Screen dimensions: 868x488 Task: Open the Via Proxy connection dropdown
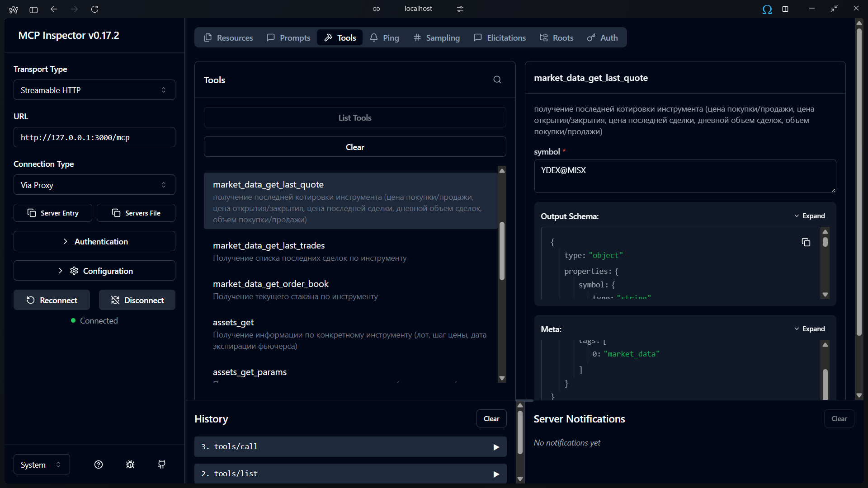tap(94, 185)
